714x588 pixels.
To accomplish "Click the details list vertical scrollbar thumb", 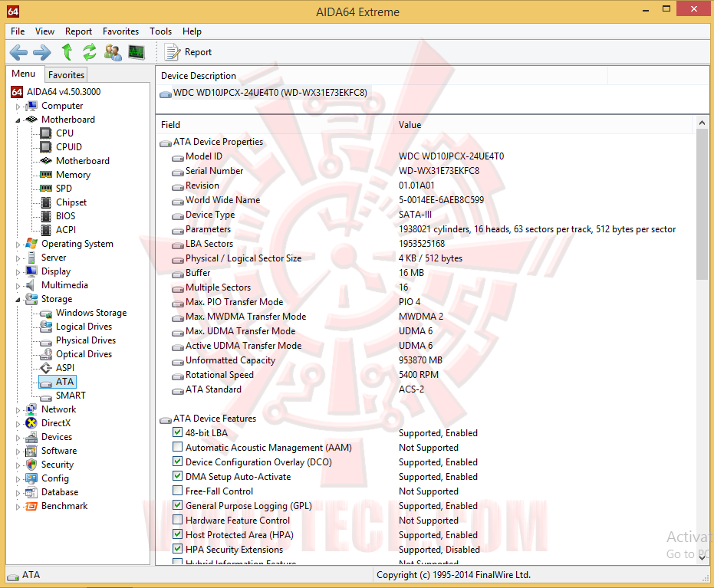I will click(702, 205).
